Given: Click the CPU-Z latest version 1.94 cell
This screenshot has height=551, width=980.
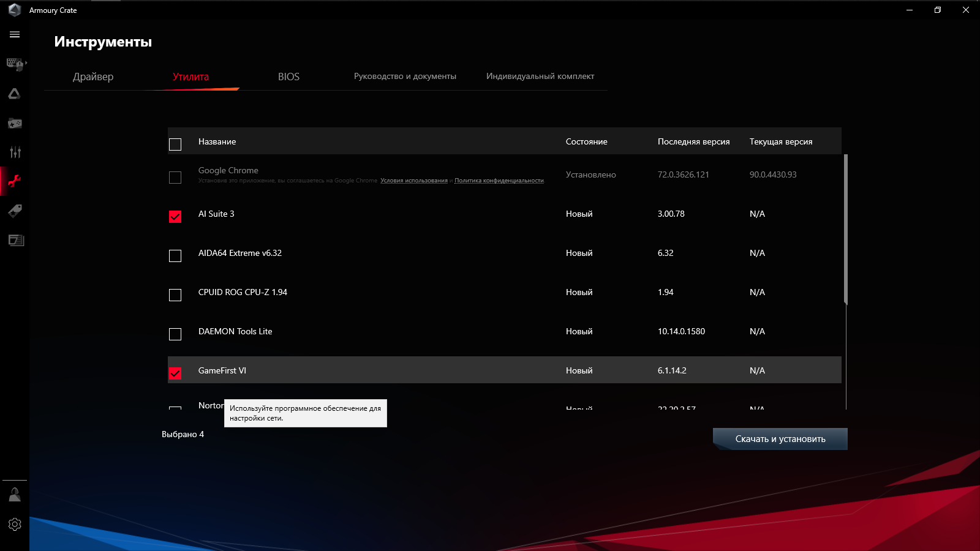Looking at the screenshot, I should [x=666, y=292].
